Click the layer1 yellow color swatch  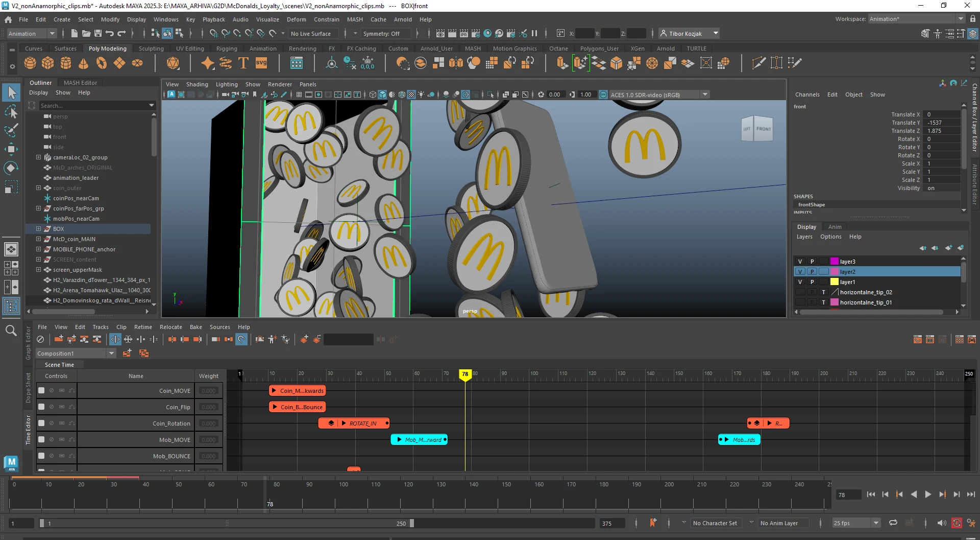pyautogui.click(x=835, y=282)
